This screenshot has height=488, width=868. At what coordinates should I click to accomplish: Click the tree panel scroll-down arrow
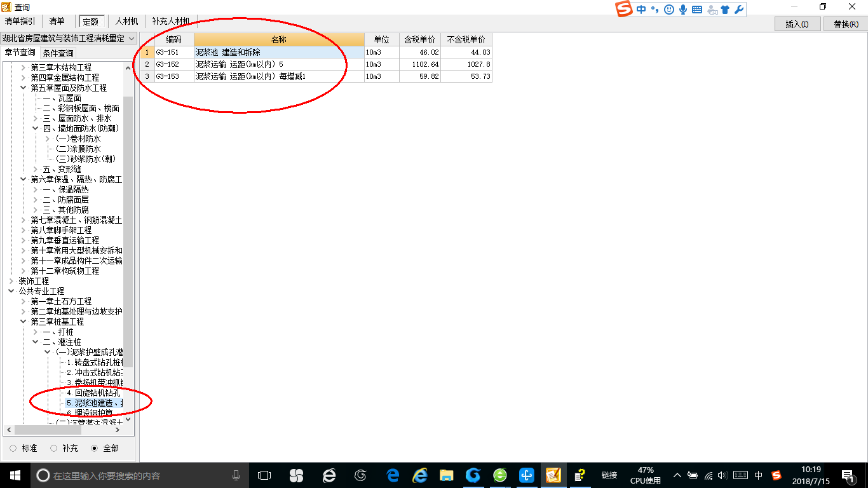[128, 419]
